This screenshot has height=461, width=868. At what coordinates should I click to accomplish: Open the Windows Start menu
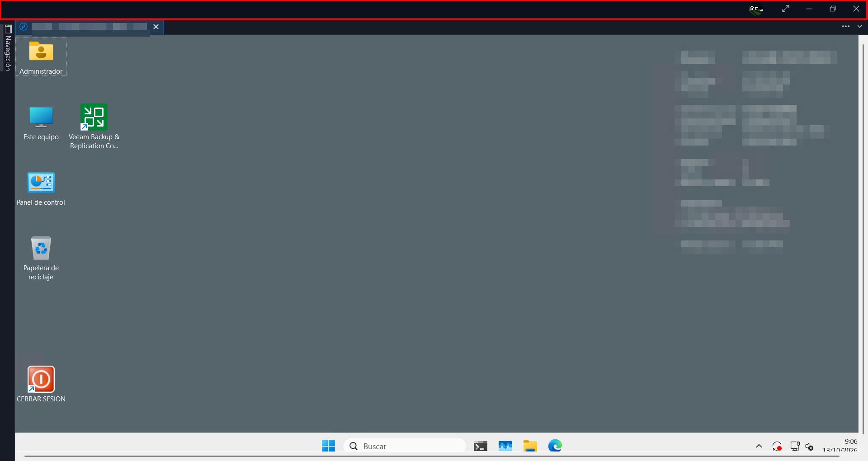329,446
